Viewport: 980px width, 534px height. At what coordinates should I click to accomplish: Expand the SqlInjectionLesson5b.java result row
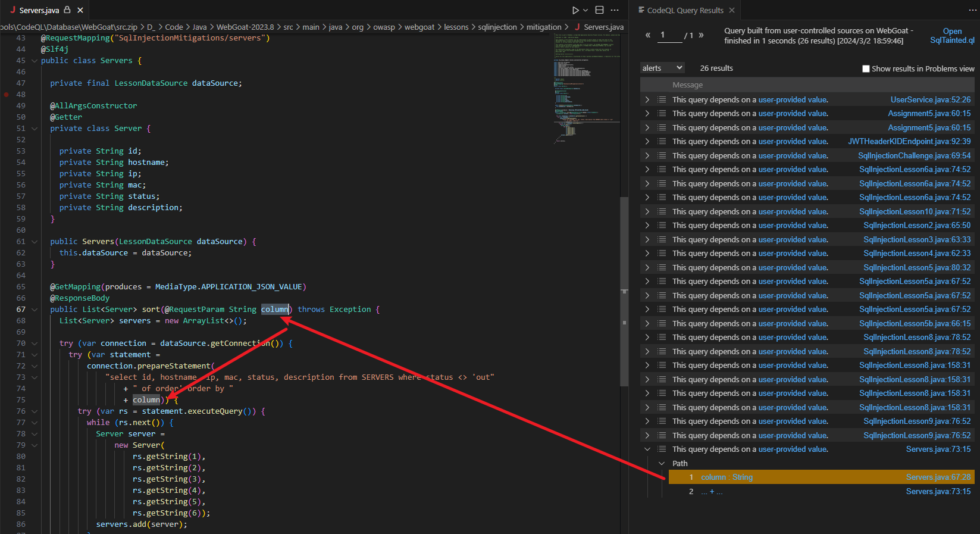coord(647,323)
